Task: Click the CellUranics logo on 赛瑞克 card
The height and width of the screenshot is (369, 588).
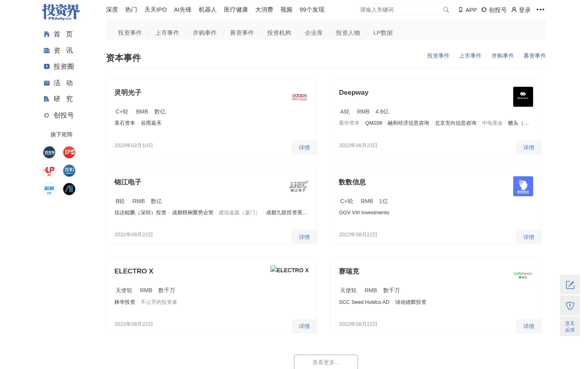Action: tap(523, 275)
